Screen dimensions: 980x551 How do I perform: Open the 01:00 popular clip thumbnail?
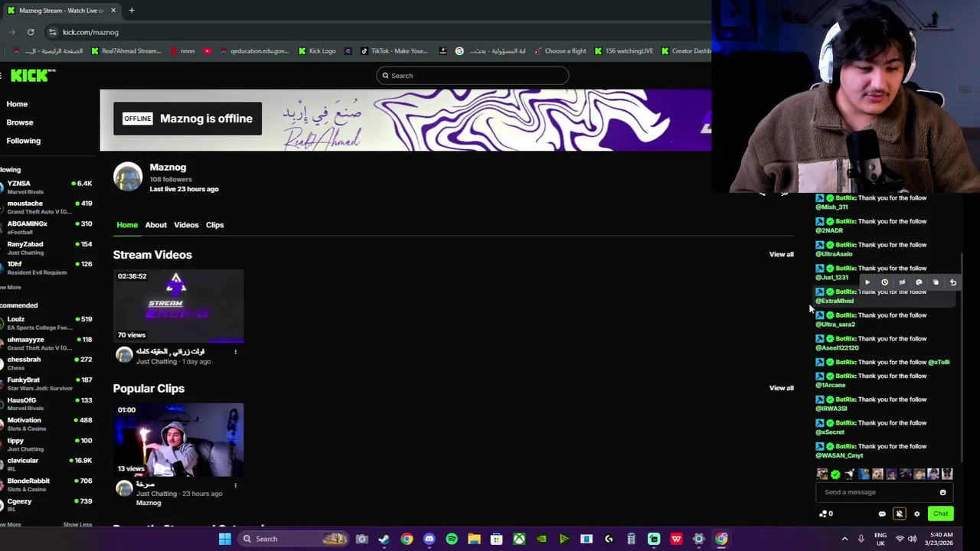pyautogui.click(x=178, y=440)
